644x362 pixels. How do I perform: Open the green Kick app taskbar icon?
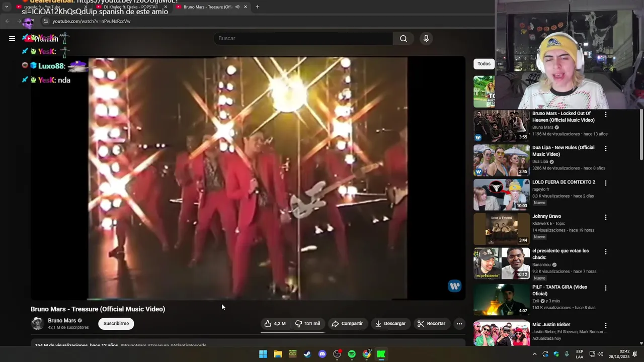[x=381, y=354]
